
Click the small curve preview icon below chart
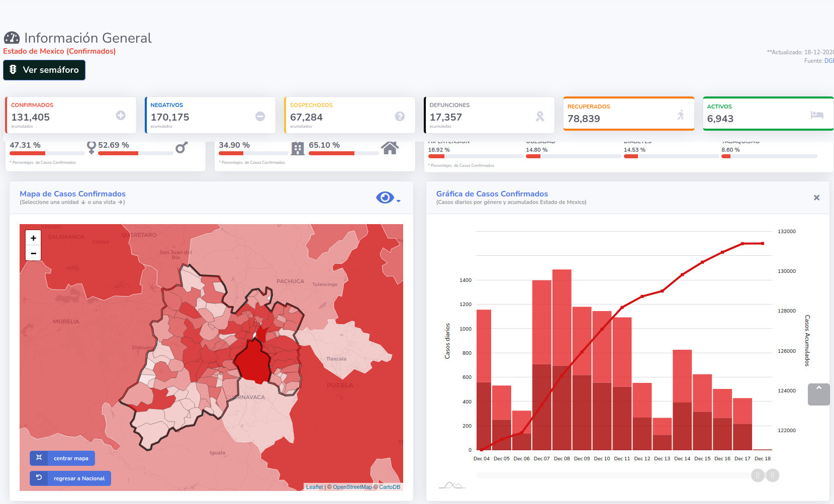[452, 485]
